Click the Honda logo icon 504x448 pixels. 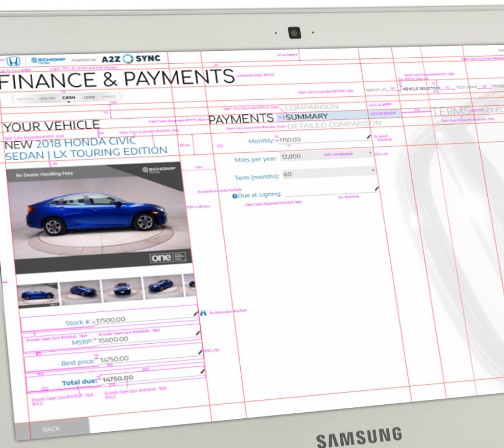pyautogui.click(x=13, y=61)
